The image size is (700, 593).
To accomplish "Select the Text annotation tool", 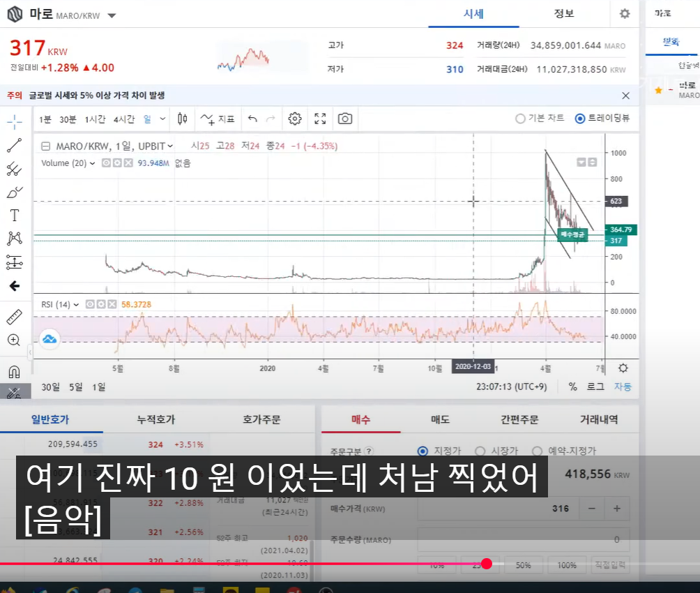I will (x=14, y=216).
